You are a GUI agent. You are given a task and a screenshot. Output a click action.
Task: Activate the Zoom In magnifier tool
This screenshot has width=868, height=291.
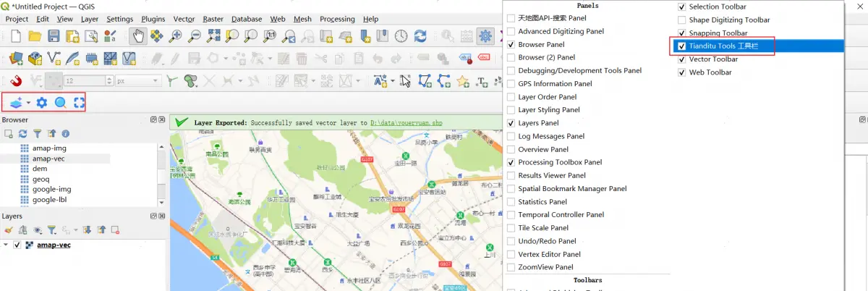[x=176, y=36]
